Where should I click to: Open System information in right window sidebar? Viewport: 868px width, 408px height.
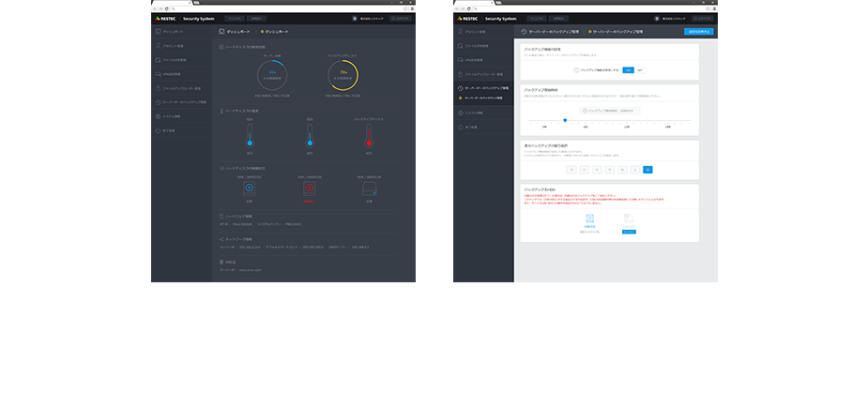484,113
